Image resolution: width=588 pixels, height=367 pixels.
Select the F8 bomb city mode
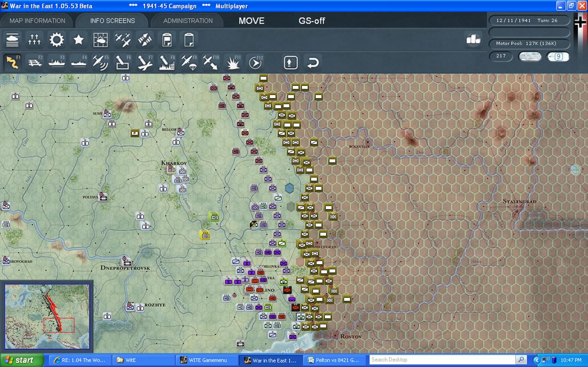point(167,62)
